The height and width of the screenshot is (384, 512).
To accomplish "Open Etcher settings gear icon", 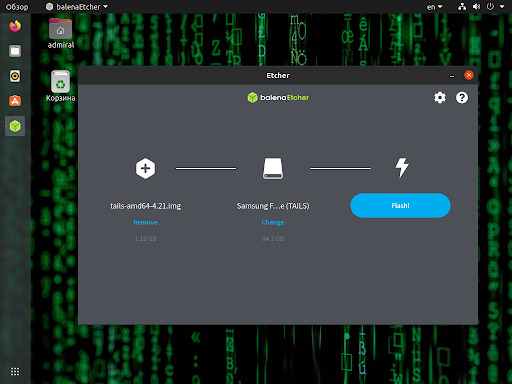I will click(x=440, y=98).
